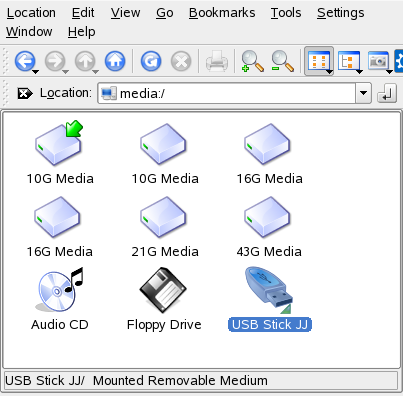The height and width of the screenshot is (396, 403).
Task: Open Back button history dropdown arrow
Action: pos(35,72)
